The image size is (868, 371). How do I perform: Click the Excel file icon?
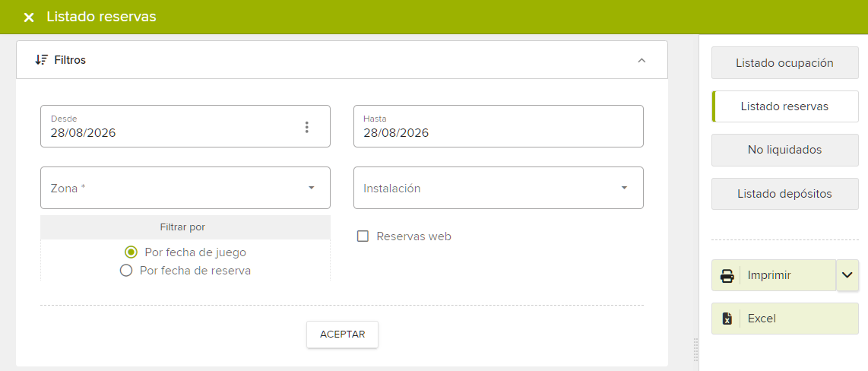point(727,319)
